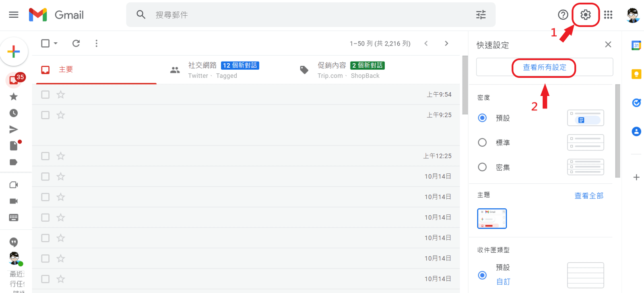The width and height of the screenshot is (644, 293).
Task: Switch to the 促銷內容 tab
Action: (354, 70)
